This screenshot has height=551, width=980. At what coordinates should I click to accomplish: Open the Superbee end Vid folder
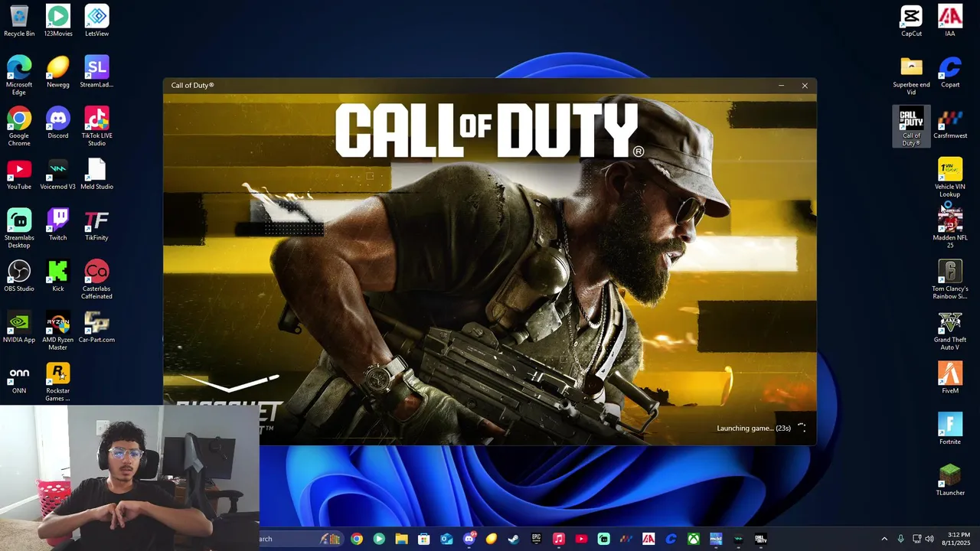click(x=911, y=75)
